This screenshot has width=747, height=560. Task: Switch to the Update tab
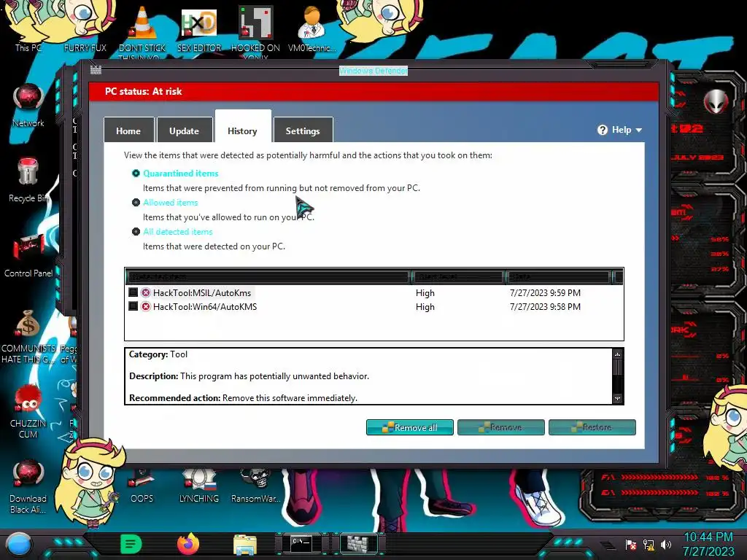pyautogui.click(x=185, y=131)
